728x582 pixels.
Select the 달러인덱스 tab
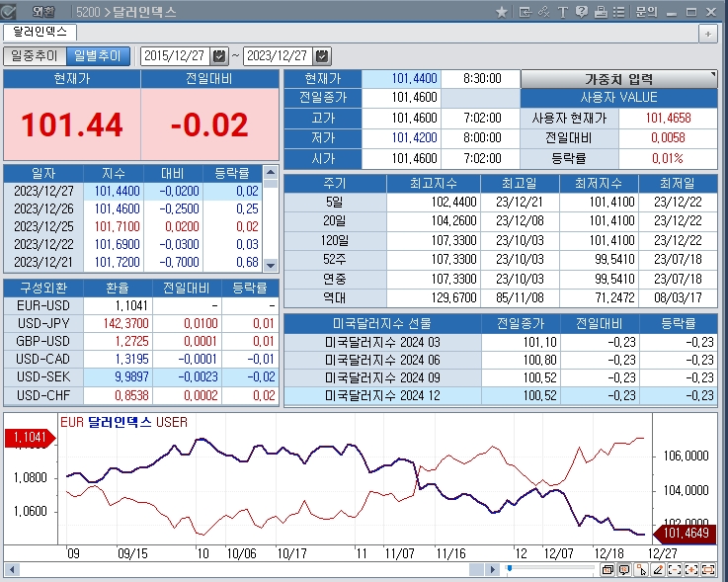click(x=40, y=33)
